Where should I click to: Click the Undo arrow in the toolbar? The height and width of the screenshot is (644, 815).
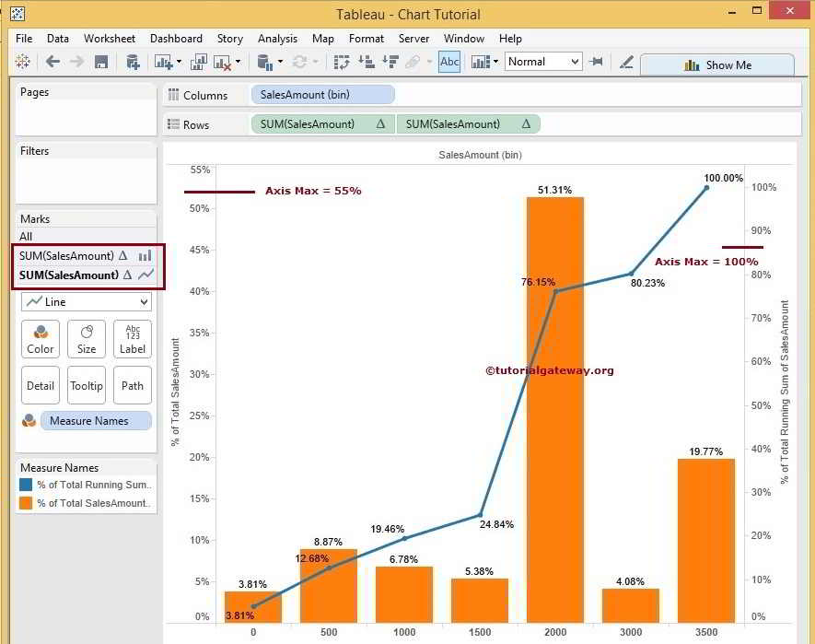pos(52,61)
